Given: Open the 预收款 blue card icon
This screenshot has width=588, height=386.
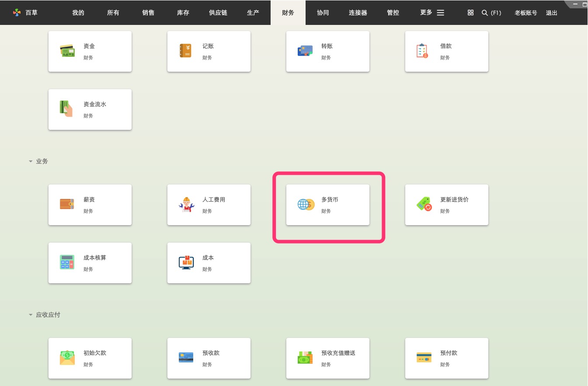Looking at the screenshot, I should [186, 358].
